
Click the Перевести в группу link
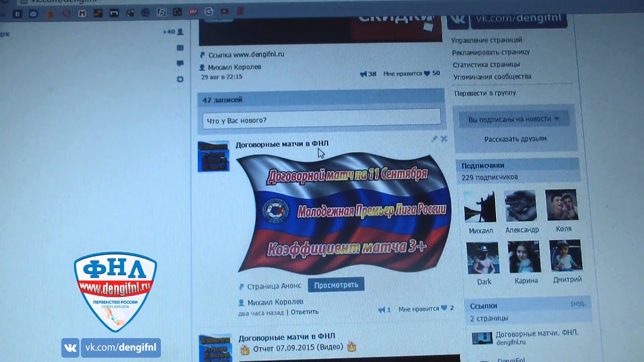[485, 94]
